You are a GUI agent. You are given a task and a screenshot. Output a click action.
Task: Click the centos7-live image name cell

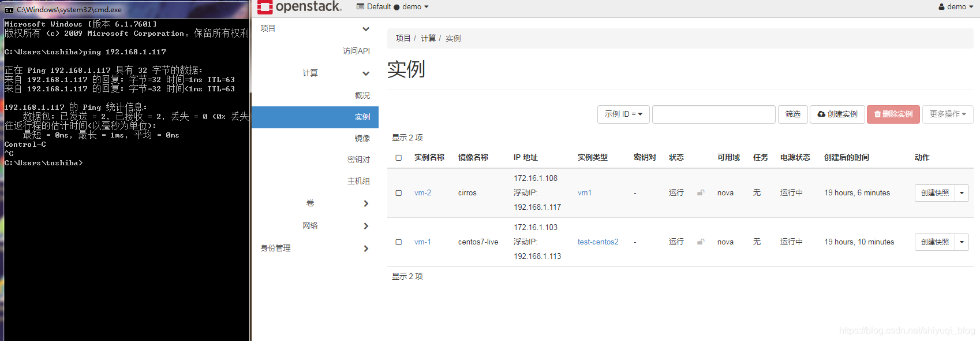coord(478,242)
